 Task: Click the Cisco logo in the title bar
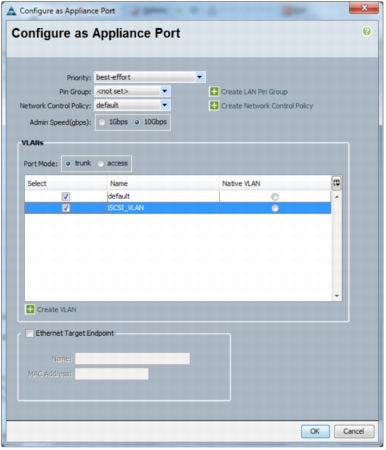[11, 11]
